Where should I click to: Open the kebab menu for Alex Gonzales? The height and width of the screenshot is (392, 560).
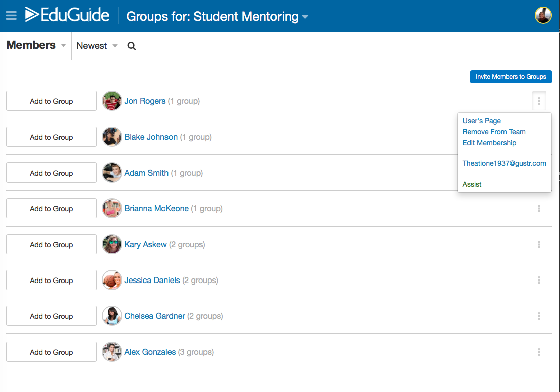click(539, 352)
